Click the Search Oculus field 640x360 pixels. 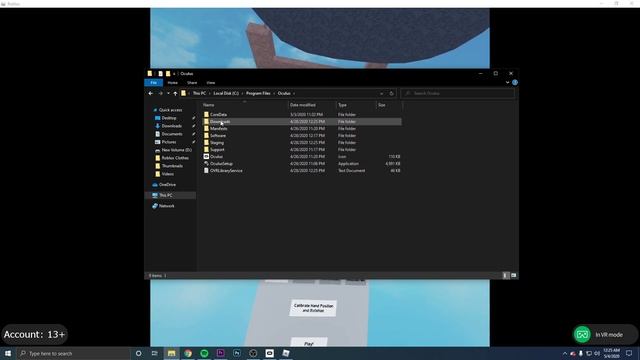(458, 93)
